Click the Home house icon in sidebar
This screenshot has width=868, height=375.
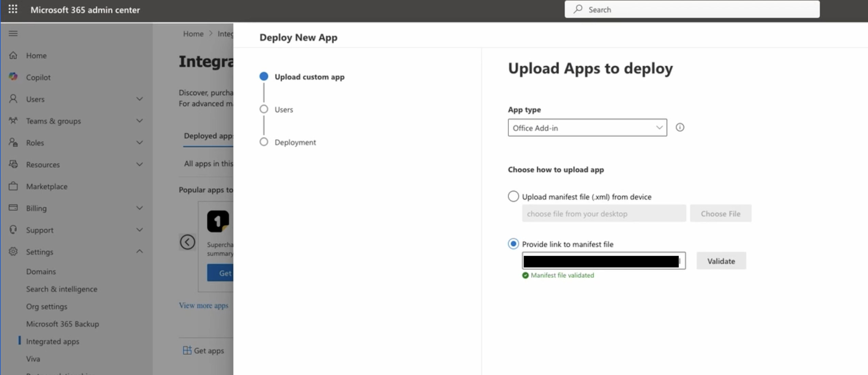[13, 55]
